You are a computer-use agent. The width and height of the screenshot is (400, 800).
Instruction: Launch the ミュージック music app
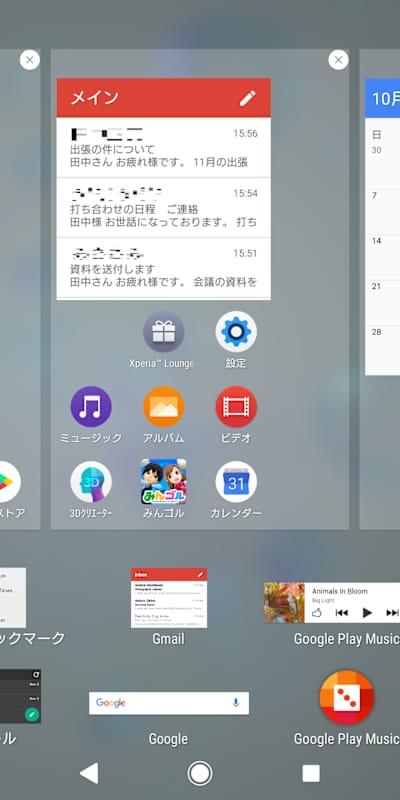tap(91, 407)
